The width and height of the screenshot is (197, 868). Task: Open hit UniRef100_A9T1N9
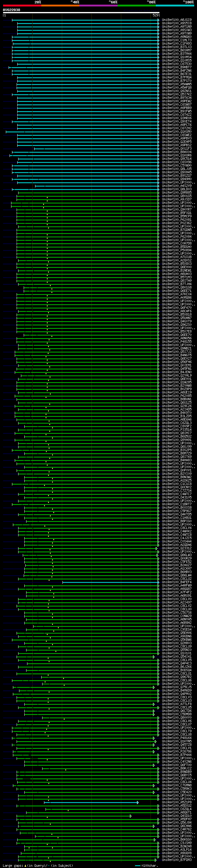[x=177, y=26]
